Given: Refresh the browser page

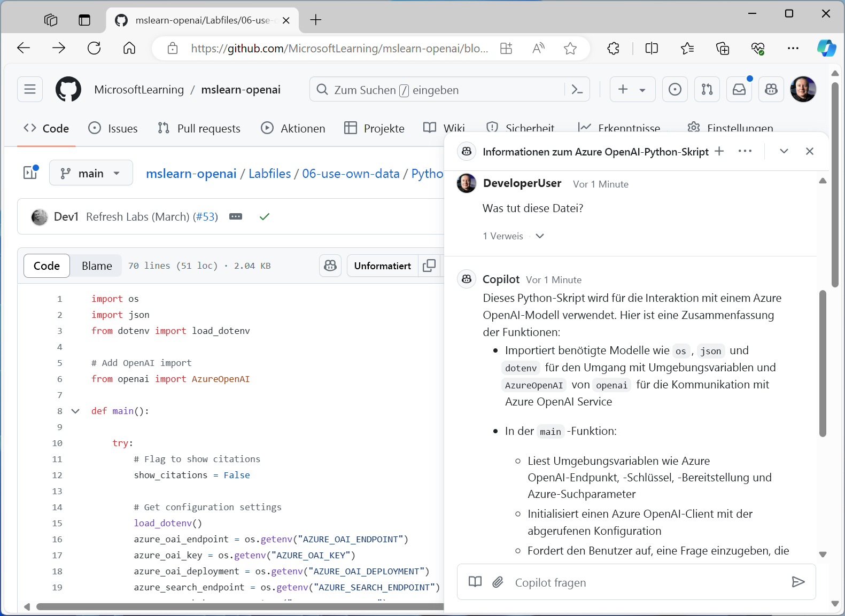Looking at the screenshot, I should (94, 48).
